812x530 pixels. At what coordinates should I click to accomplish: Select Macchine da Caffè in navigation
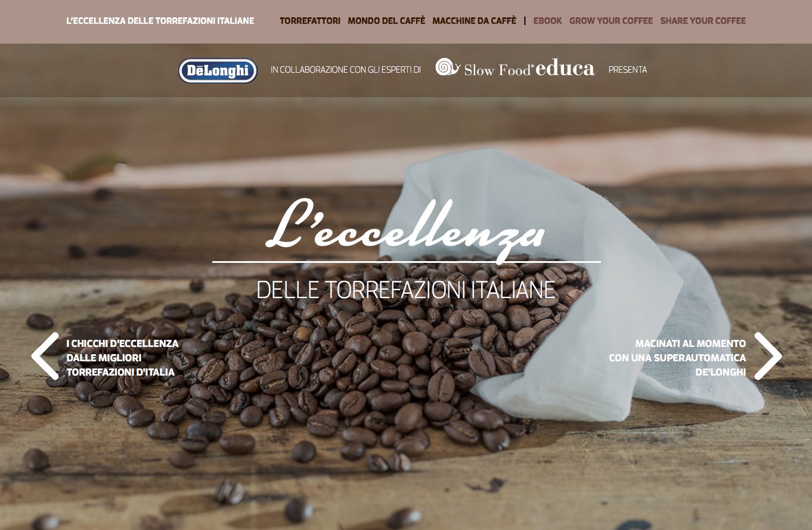tap(475, 21)
